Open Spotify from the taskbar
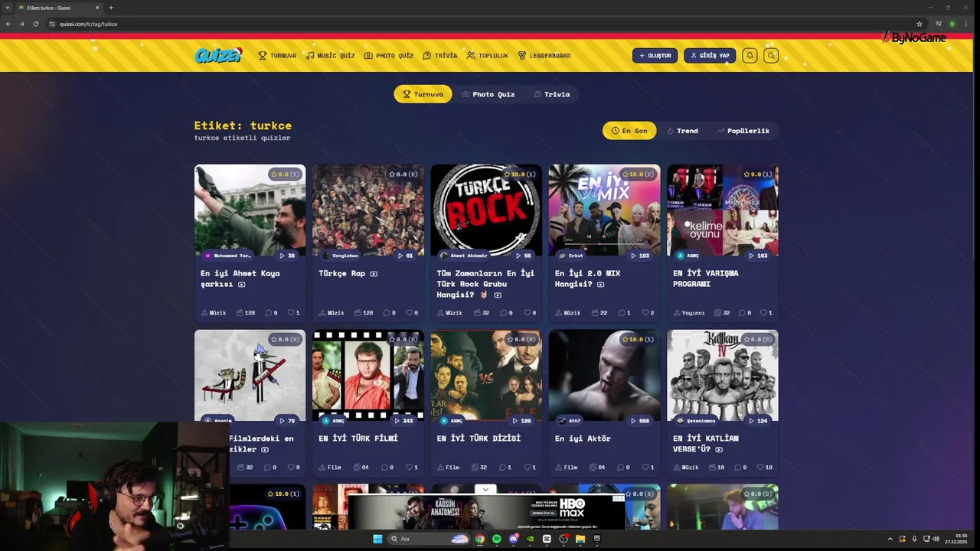The width and height of the screenshot is (980, 551). pos(497,539)
